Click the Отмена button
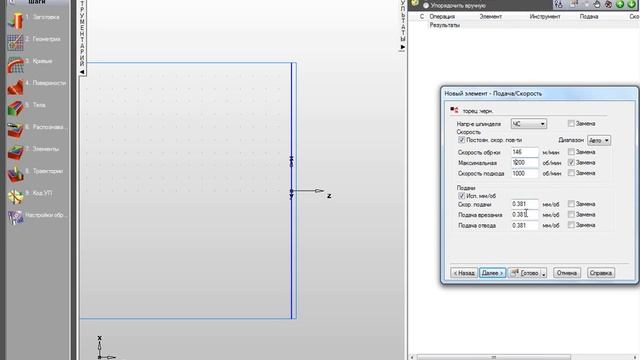This screenshot has width=640, height=360. 567,273
